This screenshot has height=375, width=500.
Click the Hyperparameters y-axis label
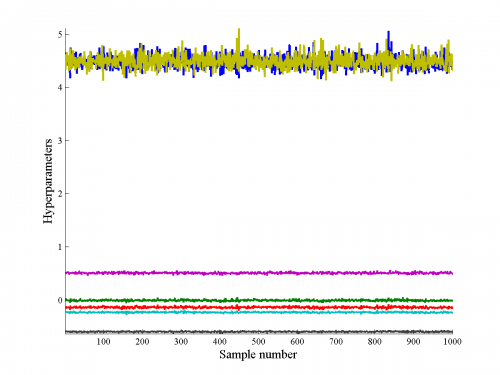coord(48,181)
